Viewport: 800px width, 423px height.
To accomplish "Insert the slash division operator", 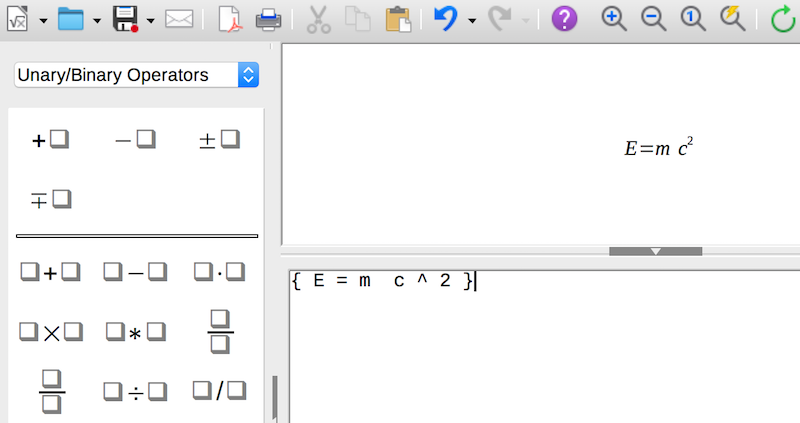I will pyautogui.click(x=219, y=391).
